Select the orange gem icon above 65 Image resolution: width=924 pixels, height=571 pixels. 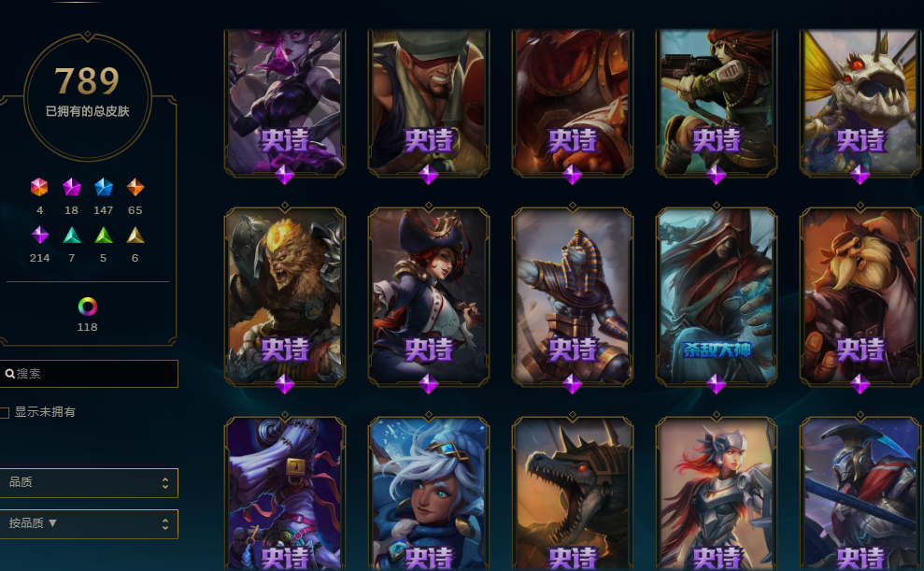tap(135, 188)
